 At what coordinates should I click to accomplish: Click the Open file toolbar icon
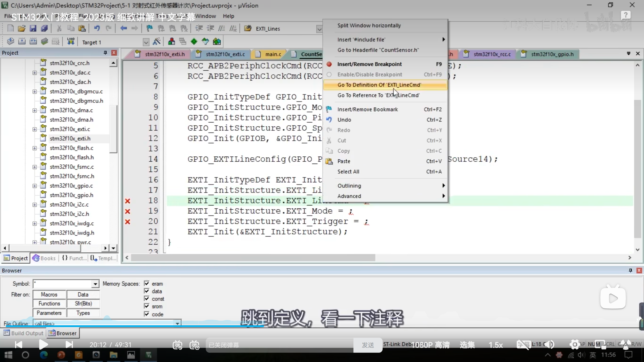click(x=22, y=28)
